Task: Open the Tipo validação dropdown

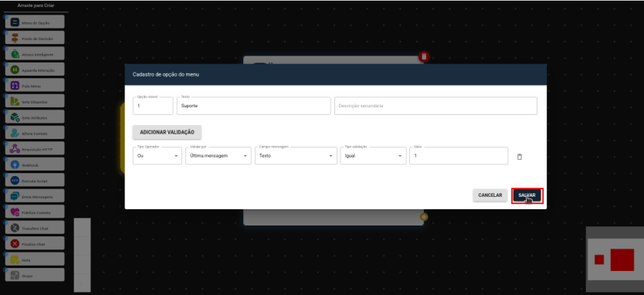Action: point(373,156)
